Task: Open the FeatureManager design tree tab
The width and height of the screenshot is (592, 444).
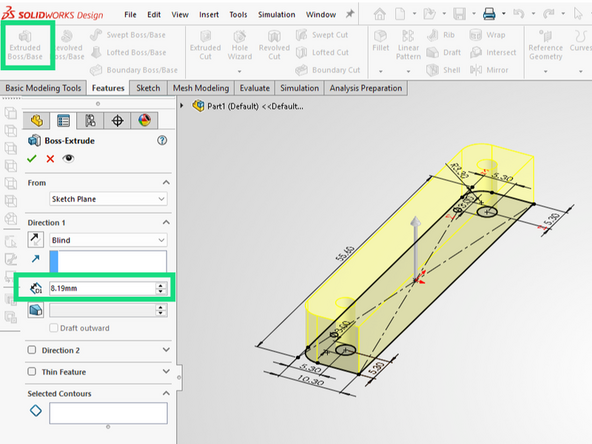Action: [36, 121]
